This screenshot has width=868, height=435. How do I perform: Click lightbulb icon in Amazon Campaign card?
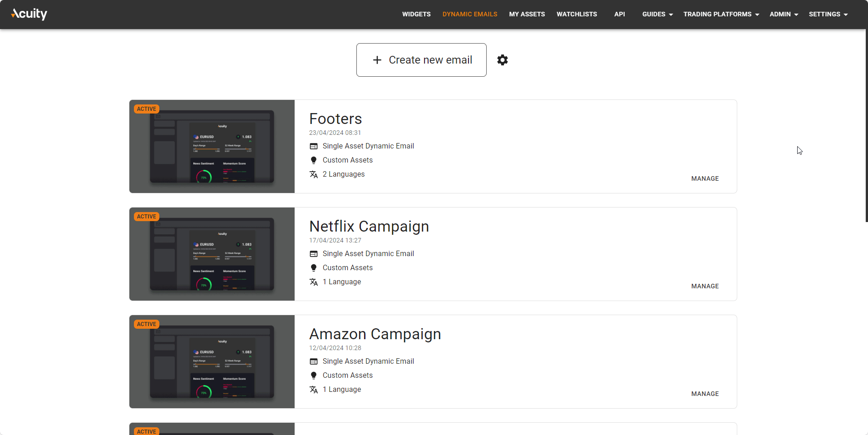314,376
